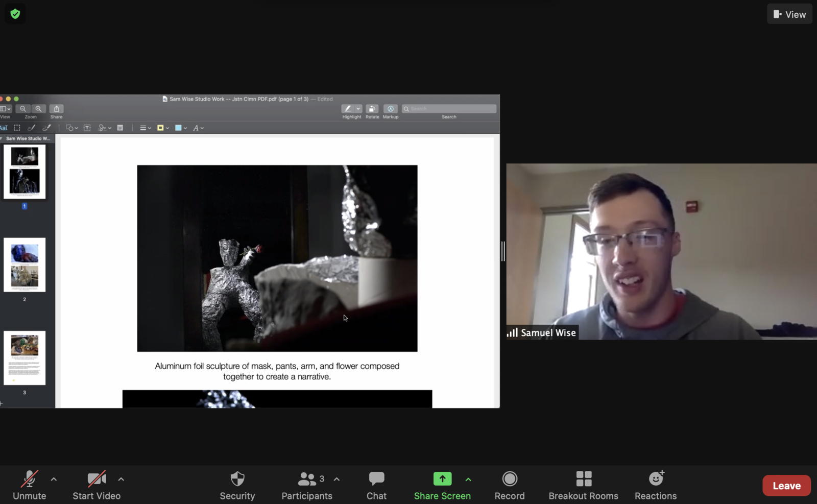Screen dimensions: 817x504
Task: Collapse the Sam Wise Studio W... sidebar group
Action: tap(2, 138)
